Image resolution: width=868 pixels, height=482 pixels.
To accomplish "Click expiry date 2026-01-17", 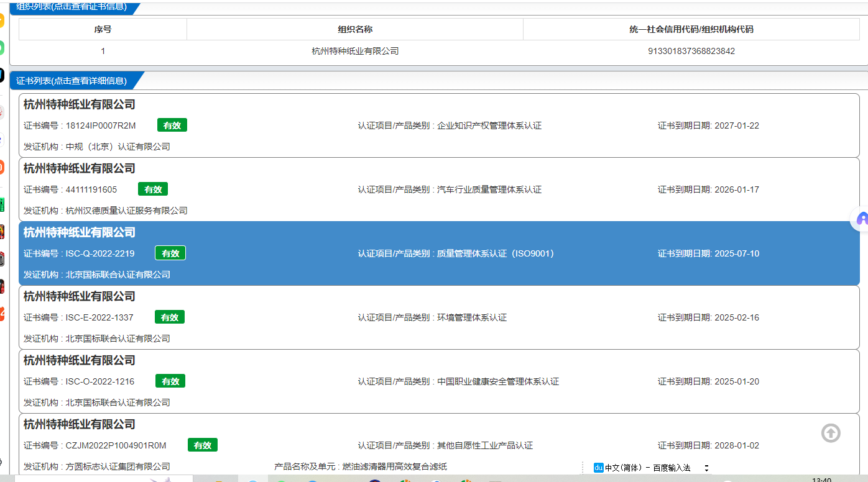I will point(737,189).
